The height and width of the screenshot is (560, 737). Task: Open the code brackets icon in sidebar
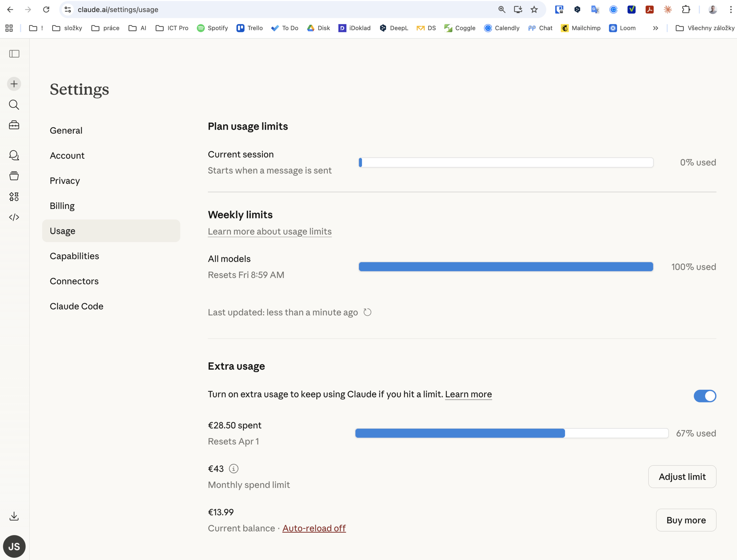[14, 217]
